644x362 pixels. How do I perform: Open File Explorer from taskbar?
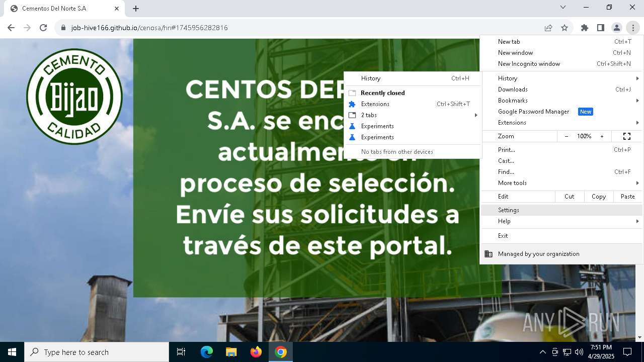pyautogui.click(x=231, y=352)
